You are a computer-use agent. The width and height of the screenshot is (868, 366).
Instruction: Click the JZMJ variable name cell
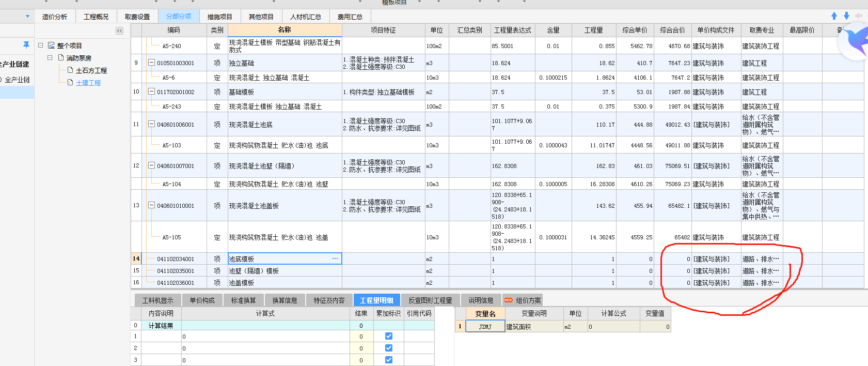[485, 326]
